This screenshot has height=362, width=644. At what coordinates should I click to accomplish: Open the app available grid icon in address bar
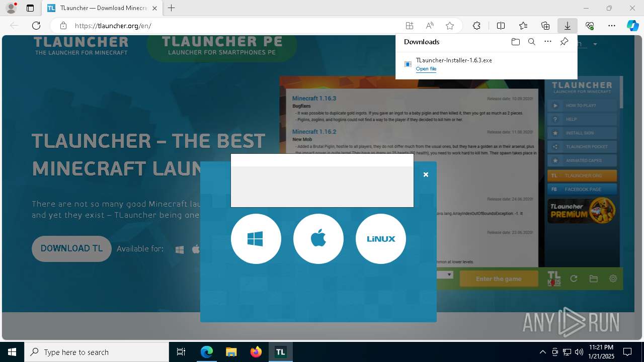(410, 26)
